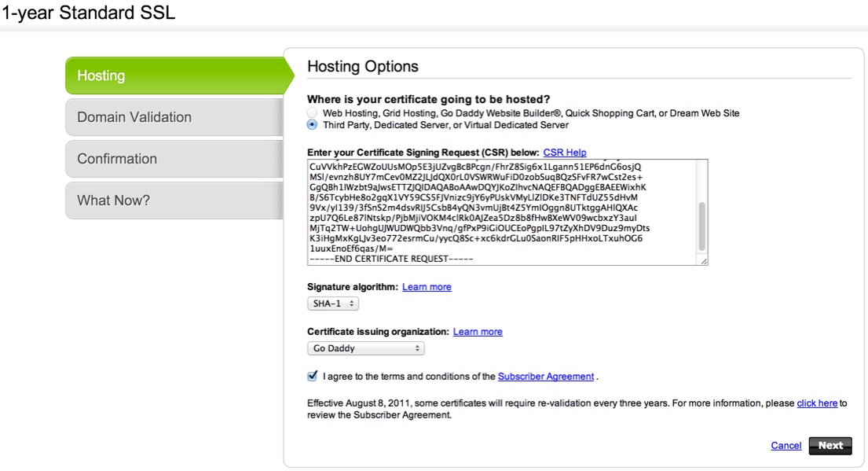Click Learn more beside Certificate issuing organization

(478, 332)
